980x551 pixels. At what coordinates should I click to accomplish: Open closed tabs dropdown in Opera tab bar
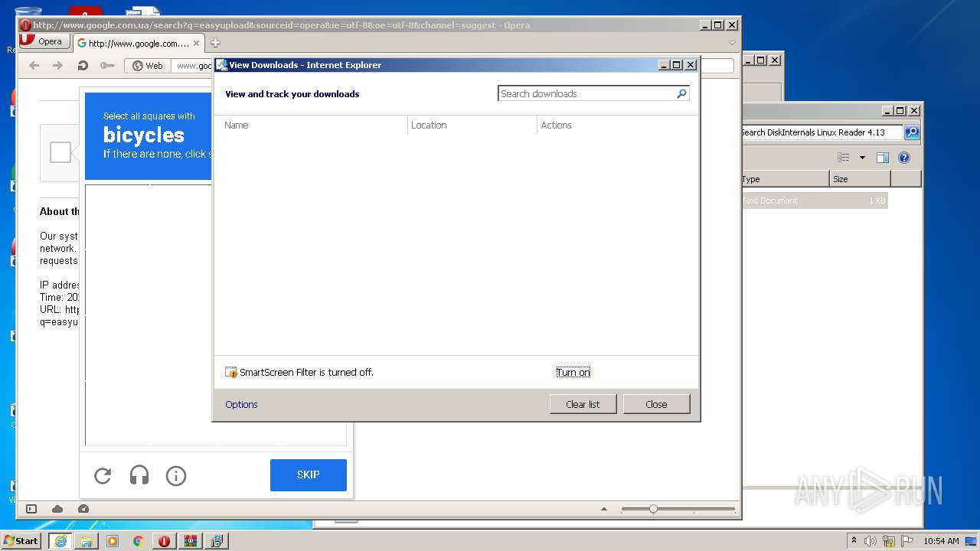pos(732,43)
